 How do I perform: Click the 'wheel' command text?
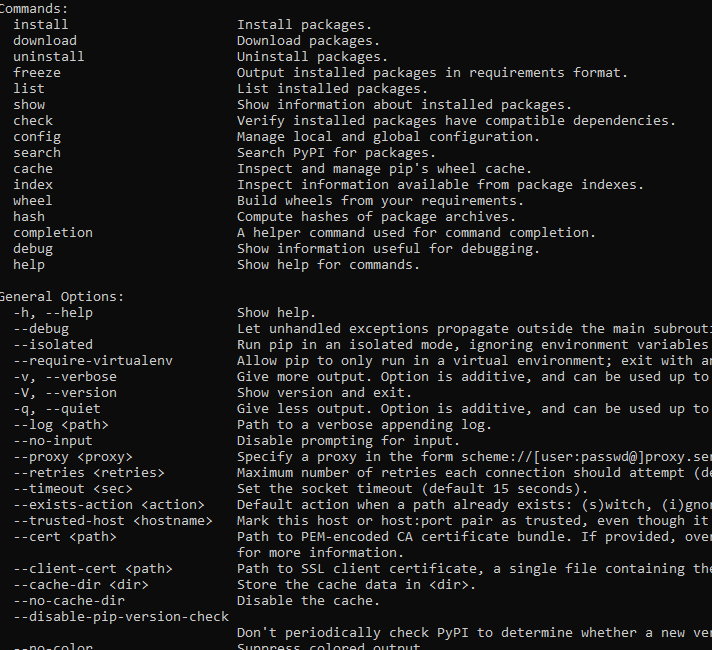33,201
